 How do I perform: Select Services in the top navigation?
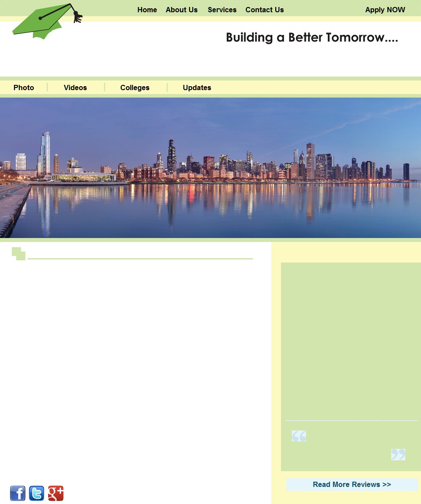point(222,10)
